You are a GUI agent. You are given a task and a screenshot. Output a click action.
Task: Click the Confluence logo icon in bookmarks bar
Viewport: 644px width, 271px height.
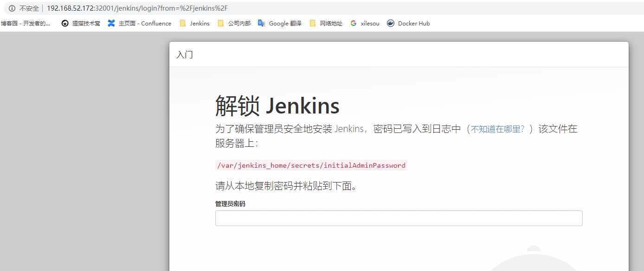(111, 23)
